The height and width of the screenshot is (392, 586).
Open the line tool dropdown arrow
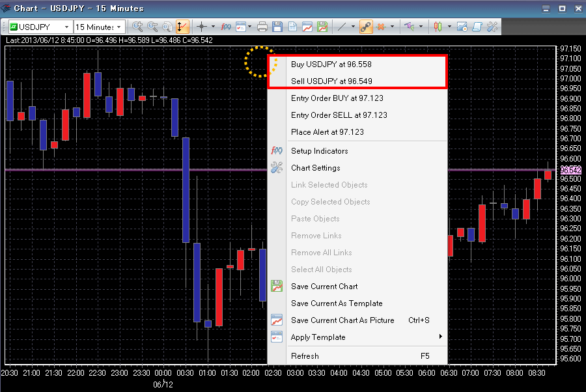pos(353,27)
